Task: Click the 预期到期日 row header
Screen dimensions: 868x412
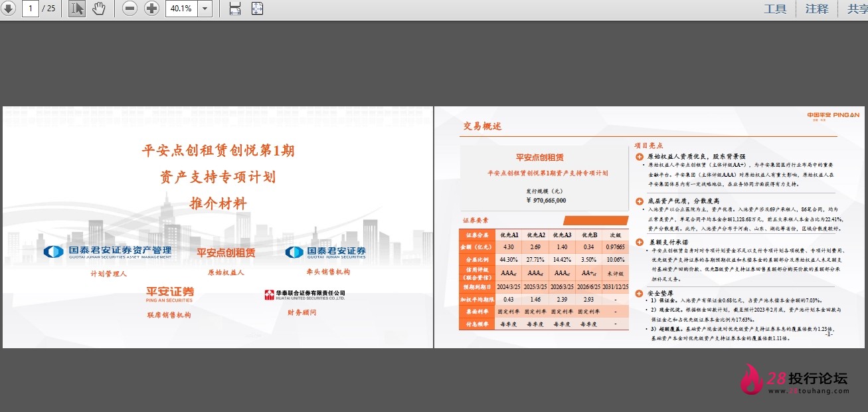Action: pyautogui.click(x=477, y=286)
